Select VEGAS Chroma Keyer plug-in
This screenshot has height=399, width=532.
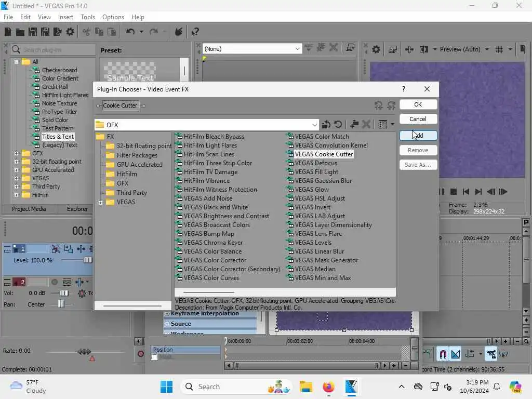click(x=214, y=243)
